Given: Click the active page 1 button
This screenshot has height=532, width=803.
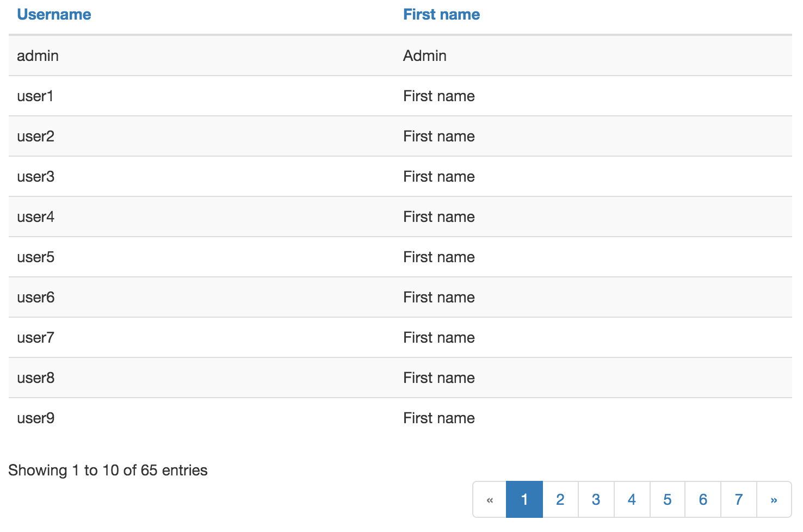Looking at the screenshot, I should click(x=524, y=499).
